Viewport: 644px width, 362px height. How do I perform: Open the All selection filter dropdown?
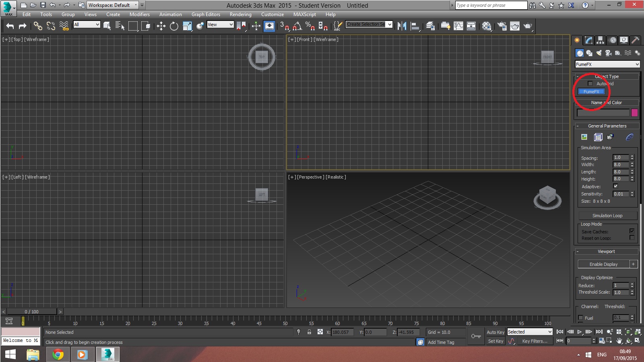[87, 25]
